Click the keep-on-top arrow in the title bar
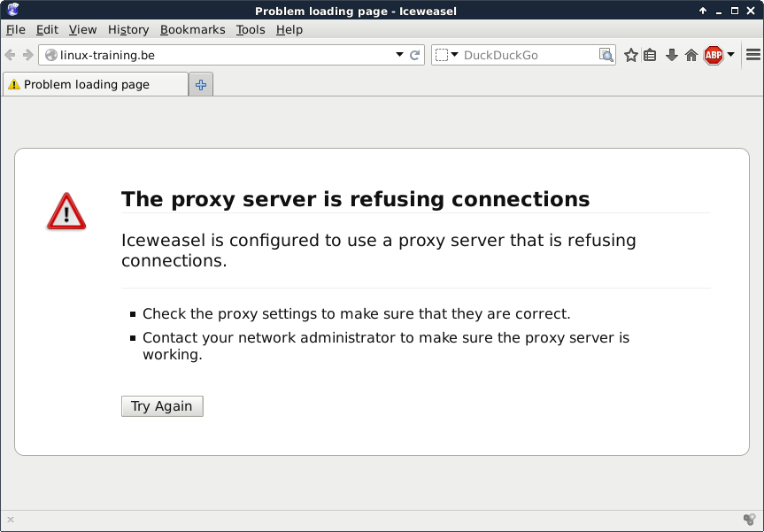The image size is (764, 532). 703,11
